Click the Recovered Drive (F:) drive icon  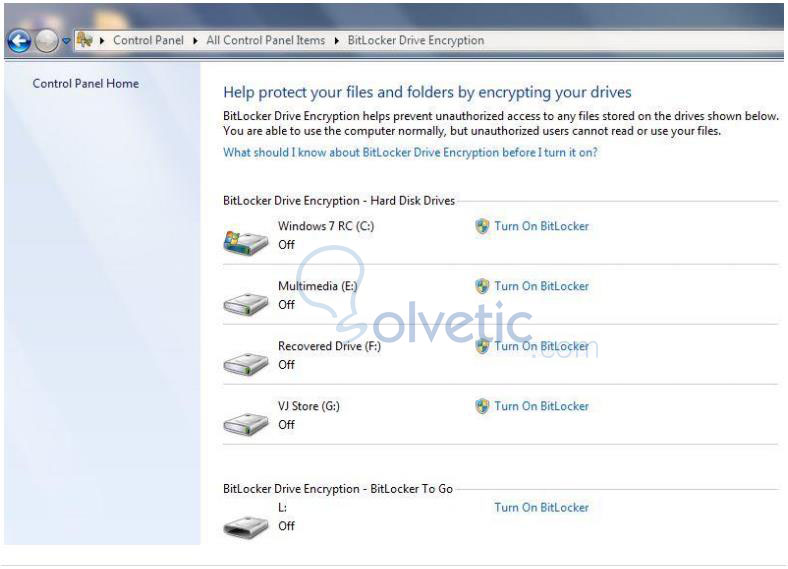click(x=246, y=364)
